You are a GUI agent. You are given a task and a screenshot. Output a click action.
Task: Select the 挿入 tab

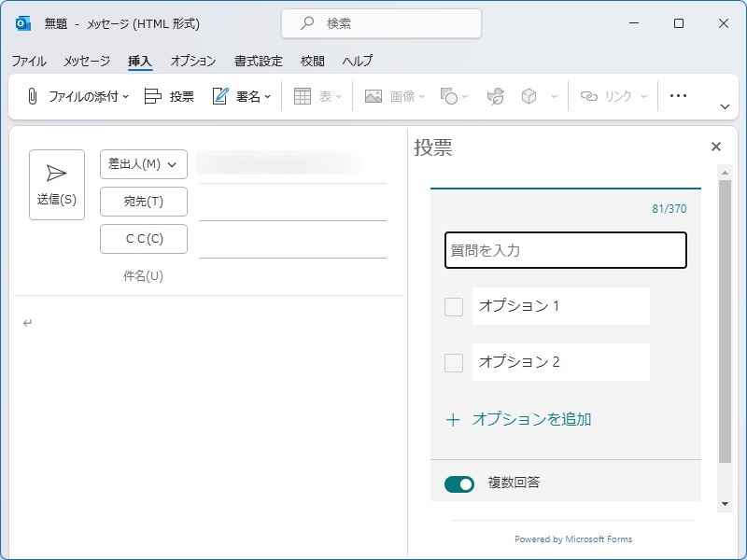pyautogui.click(x=139, y=61)
